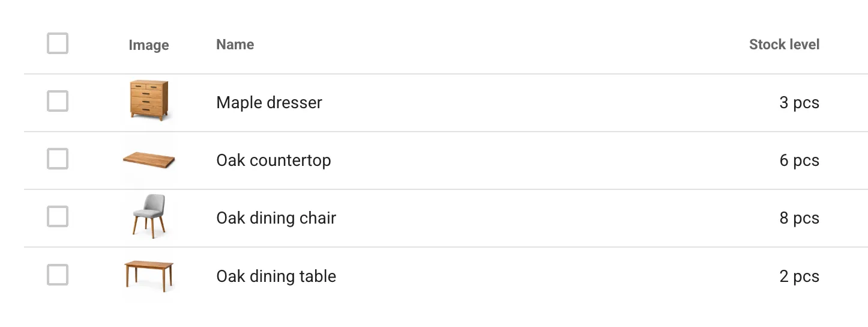Mark the Oak dining table checkbox
This screenshot has height=327, width=868.
tap(58, 275)
